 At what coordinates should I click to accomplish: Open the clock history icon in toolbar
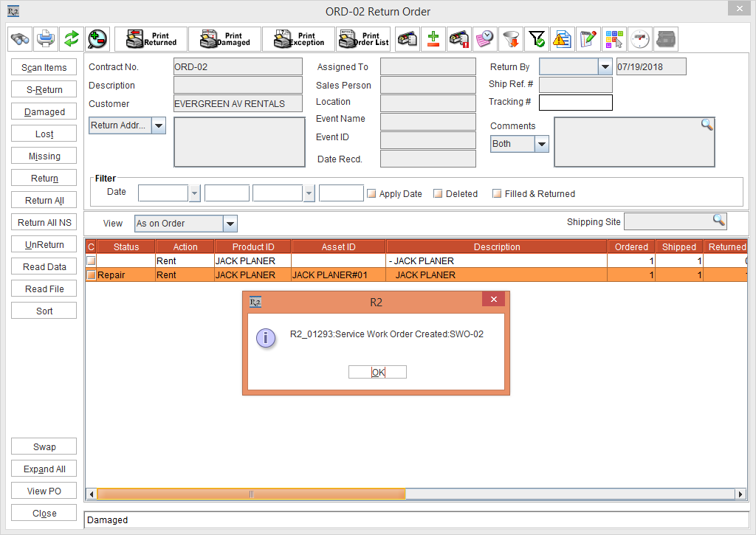click(484, 38)
